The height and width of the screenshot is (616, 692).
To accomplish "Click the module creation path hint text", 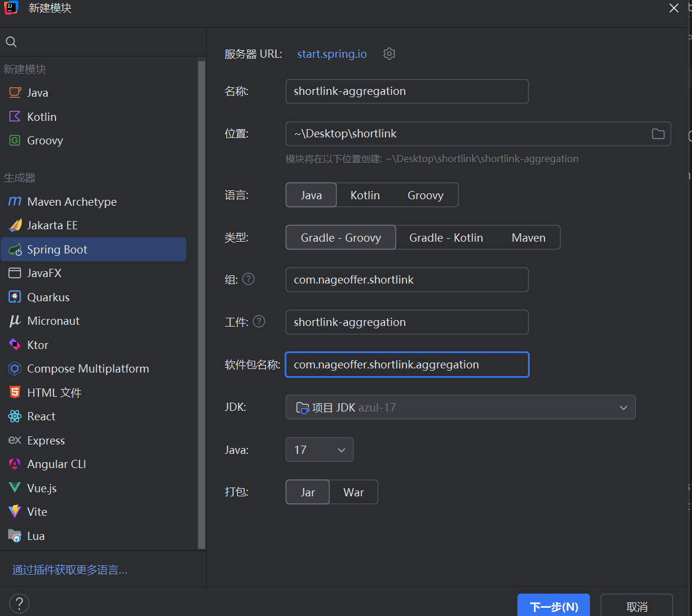I will point(432,159).
